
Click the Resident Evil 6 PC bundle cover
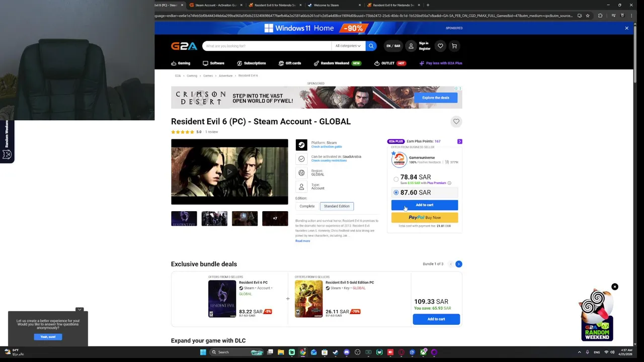click(x=222, y=299)
